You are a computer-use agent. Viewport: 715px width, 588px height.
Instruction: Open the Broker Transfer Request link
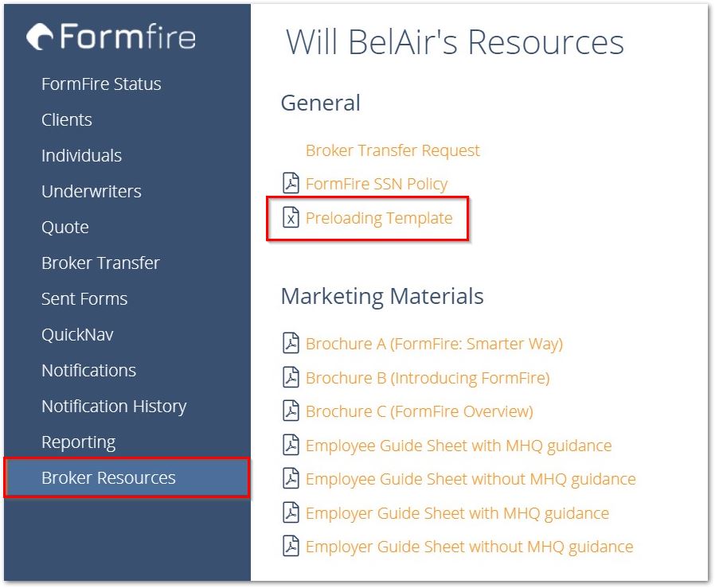[x=393, y=150]
